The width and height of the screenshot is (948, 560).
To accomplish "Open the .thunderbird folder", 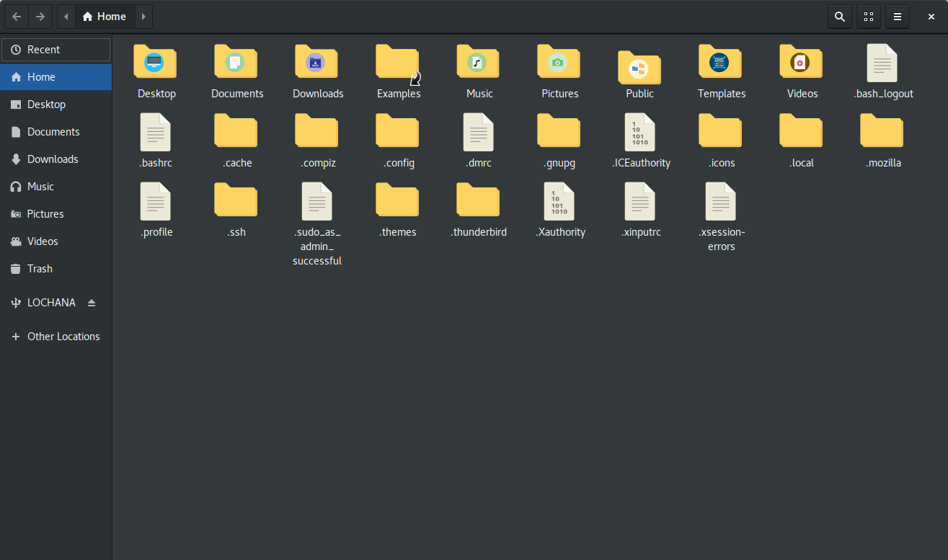I will click(478, 200).
